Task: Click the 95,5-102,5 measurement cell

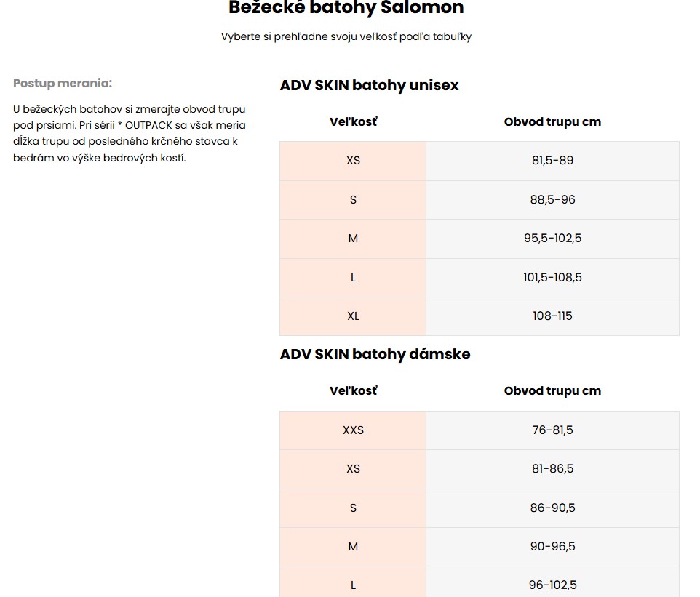Action: 553,239
